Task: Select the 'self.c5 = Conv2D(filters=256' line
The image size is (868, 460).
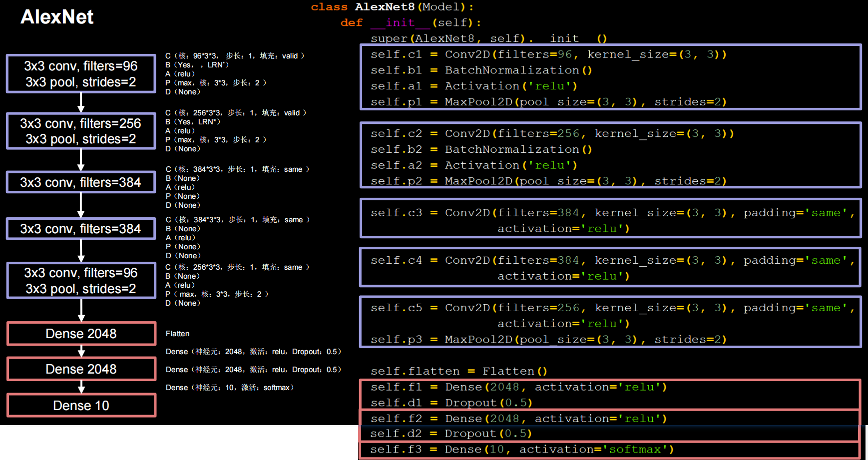Action: (x=613, y=308)
